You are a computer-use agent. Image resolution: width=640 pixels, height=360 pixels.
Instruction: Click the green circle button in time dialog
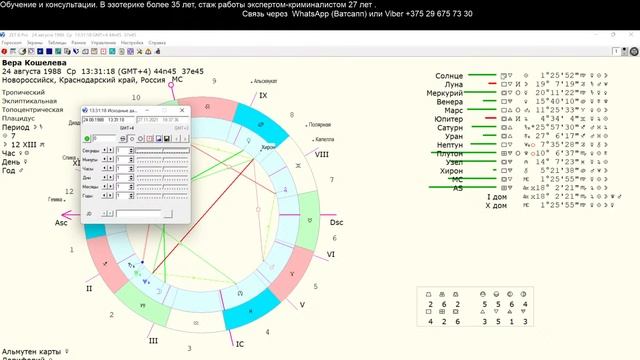point(87,139)
